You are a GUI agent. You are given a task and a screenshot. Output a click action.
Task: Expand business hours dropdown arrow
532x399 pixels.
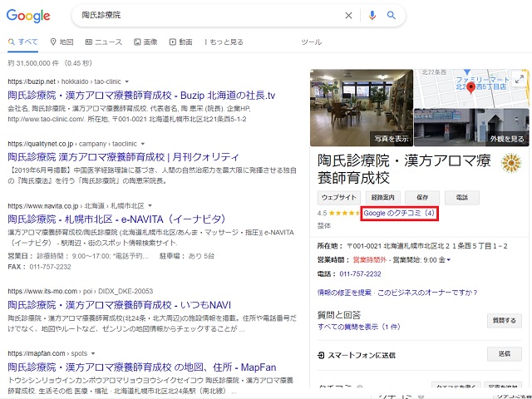point(449,260)
